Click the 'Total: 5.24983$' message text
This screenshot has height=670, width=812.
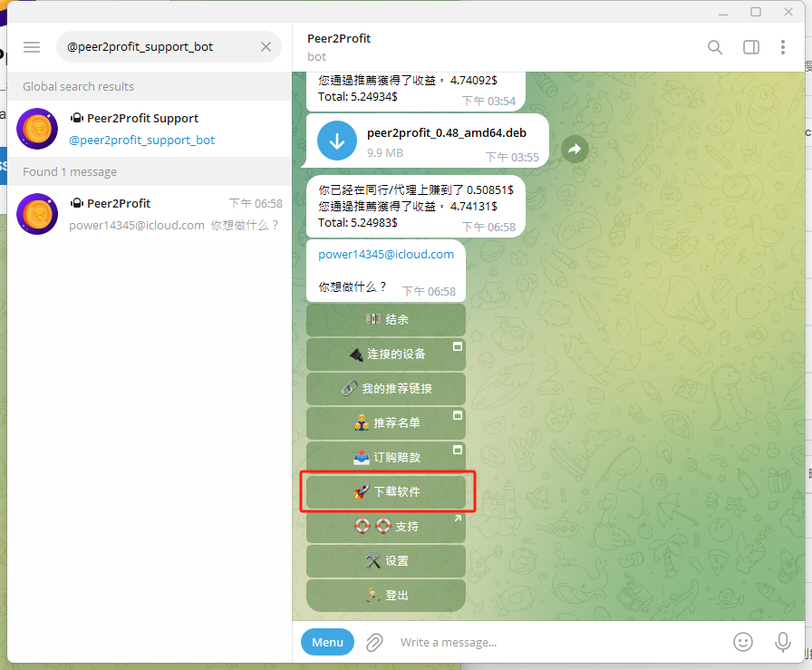(358, 223)
